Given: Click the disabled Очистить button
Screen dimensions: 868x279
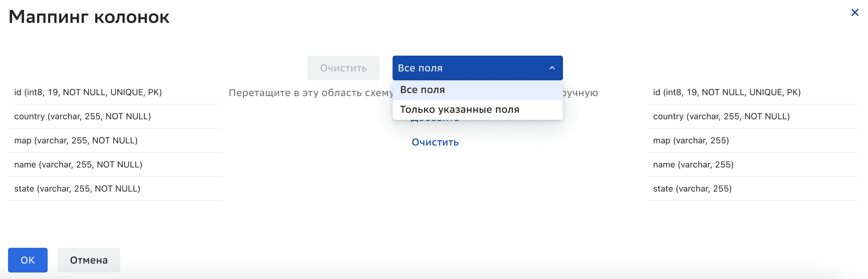Looking at the screenshot, I should point(343,68).
